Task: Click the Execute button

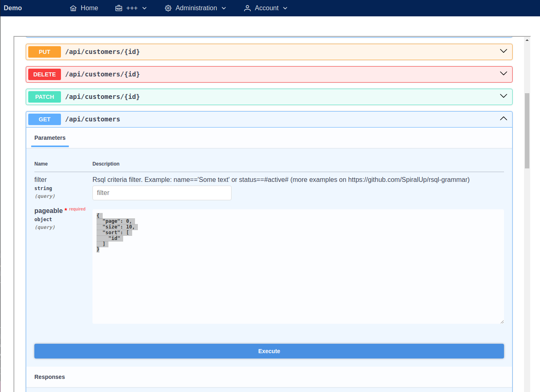Action: pos(269,351)
